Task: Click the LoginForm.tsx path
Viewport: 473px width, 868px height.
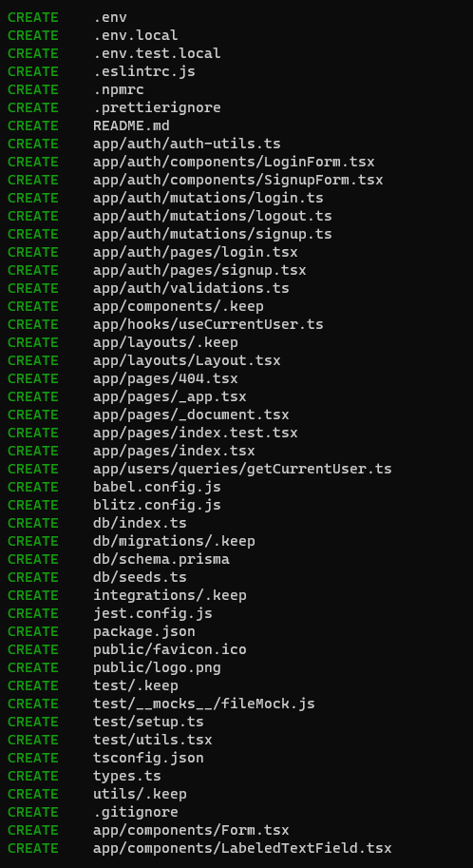Action: tap(234, 163)
